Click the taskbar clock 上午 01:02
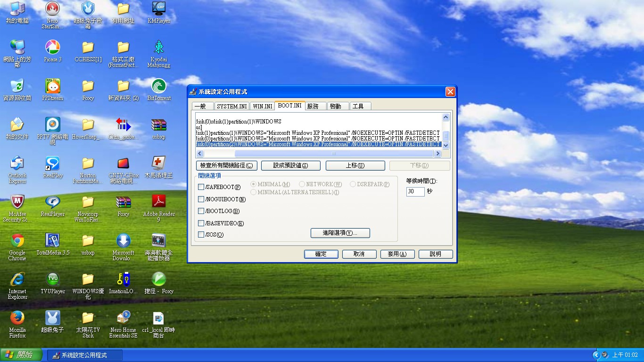The width and height of the screenshot is (644, 362). 625,355
